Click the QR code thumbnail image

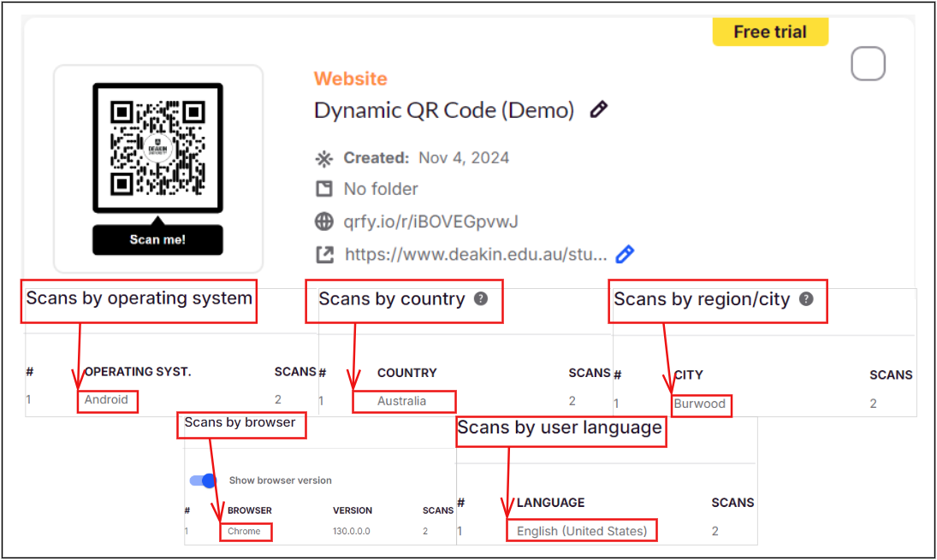pyautogui.click(x=157, y=147)
